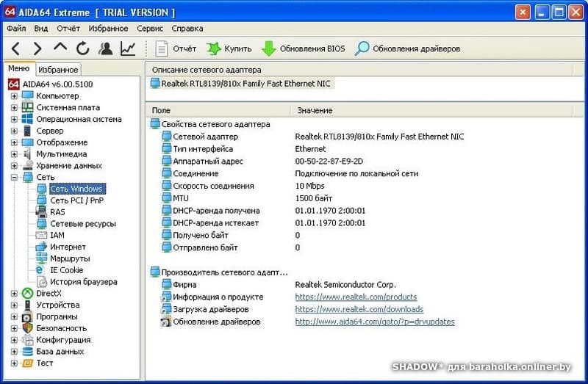Select the Маршруты tree item
Screen dimensions: 588x384
pyautogui.click(x=70, y=258)
